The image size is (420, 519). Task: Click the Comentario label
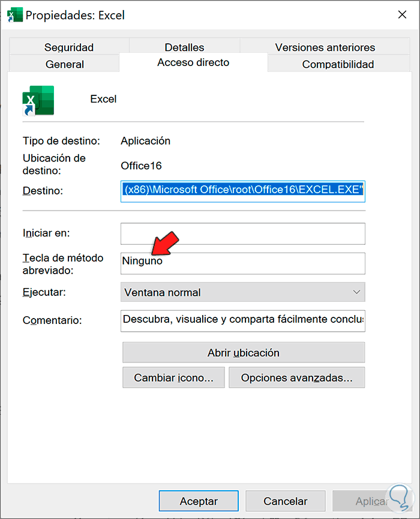[52, 320]
